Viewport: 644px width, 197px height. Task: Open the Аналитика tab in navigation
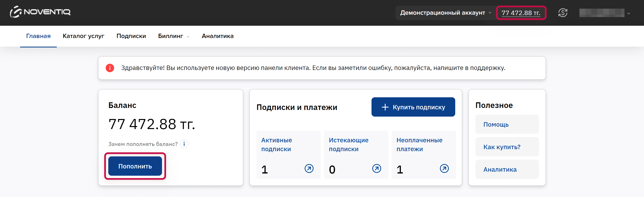coord(218,36)
